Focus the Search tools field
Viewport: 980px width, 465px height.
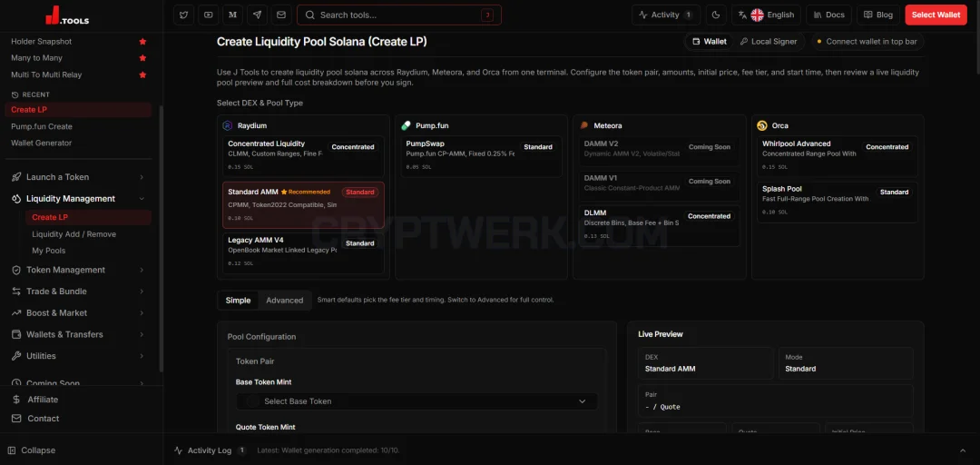point(398,15)
